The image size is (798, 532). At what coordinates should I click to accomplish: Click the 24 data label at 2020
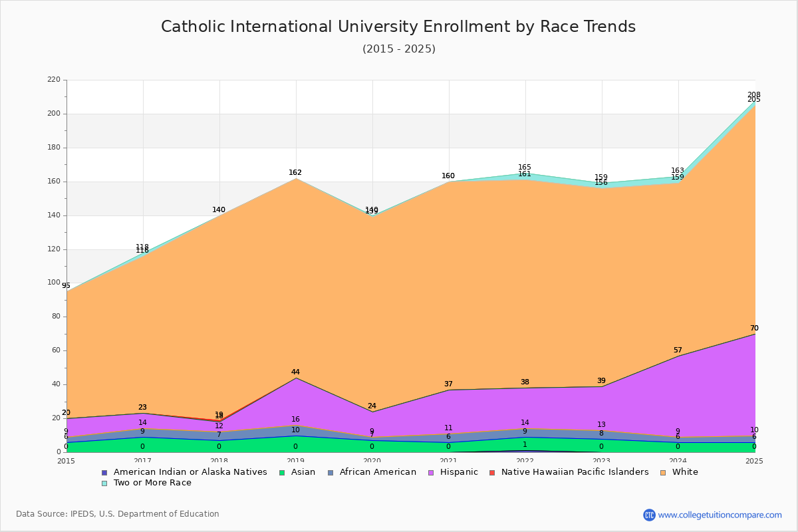click(372, 406)
